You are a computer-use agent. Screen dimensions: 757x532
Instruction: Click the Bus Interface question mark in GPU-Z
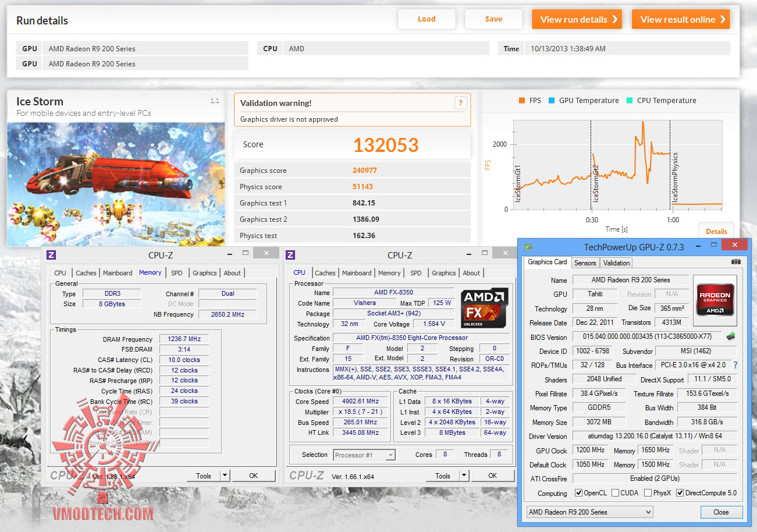735,366
